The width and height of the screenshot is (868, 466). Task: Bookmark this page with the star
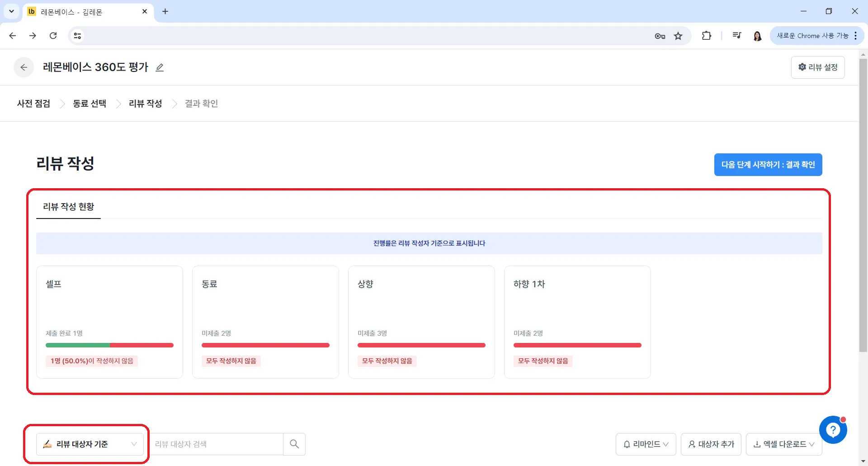coord(678,36)
